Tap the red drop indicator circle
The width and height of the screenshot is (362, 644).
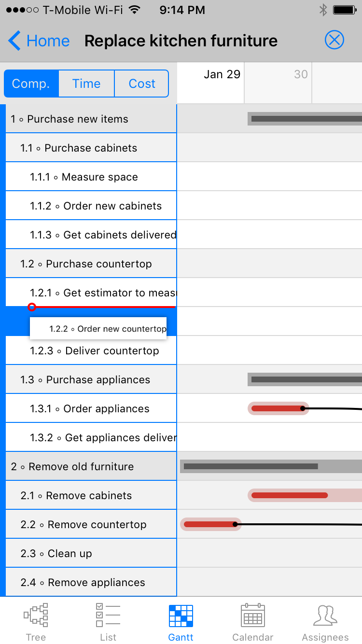(32, 307)
